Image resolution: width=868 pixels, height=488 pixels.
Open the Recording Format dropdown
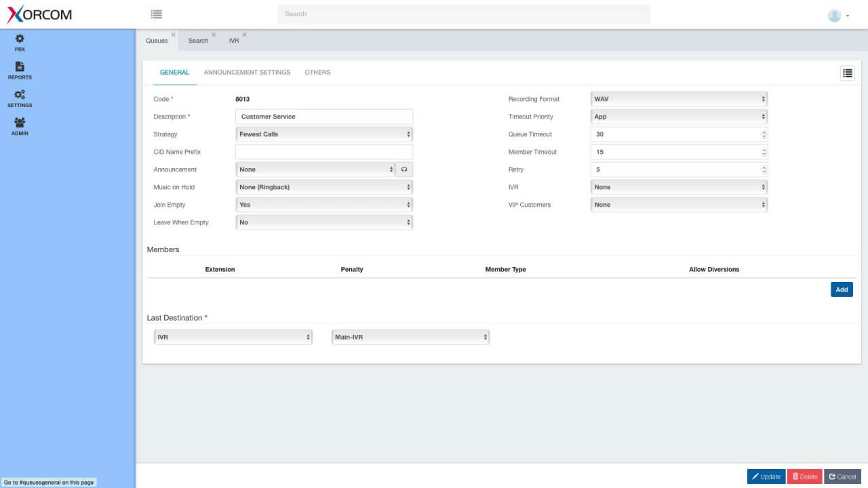[678, 98]
